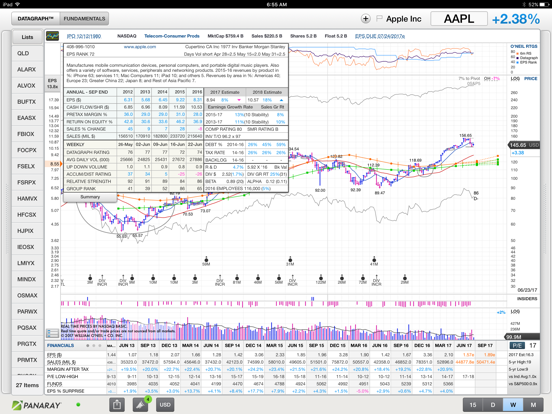
Task: Tap the AAPL symbol entry field
Action: click(459, 19)
